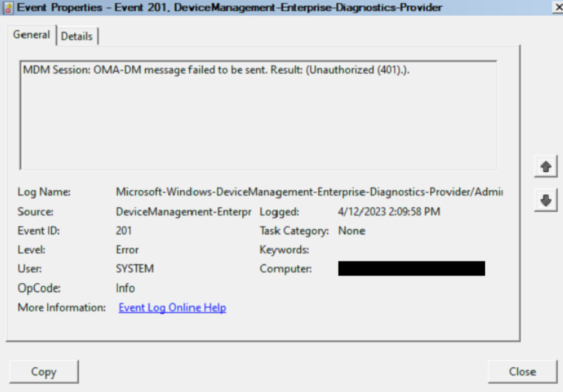The image size is (563, 392).
Task: Go to previous event with up arrow
Action: pyautogui.click(x=546, y=166)
